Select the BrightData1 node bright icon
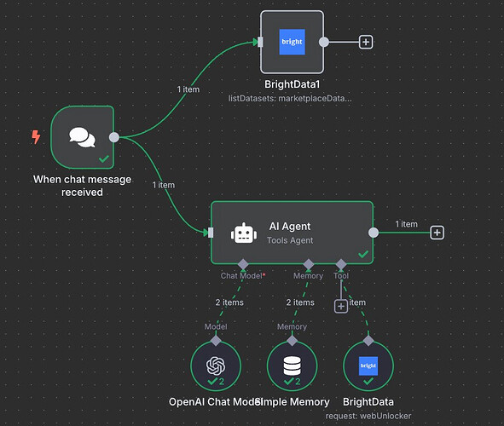The width and height of the screenshot is (504, 426). (x=292, y=42)
